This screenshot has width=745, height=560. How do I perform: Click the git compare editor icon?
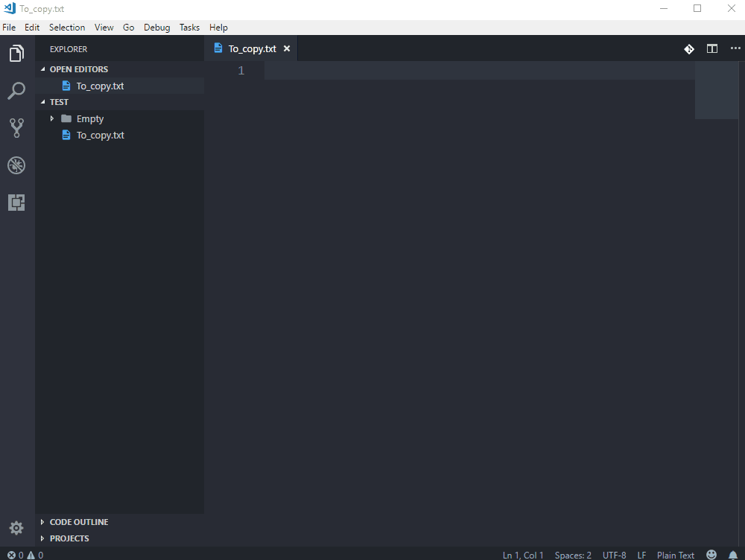pos(688,48)
